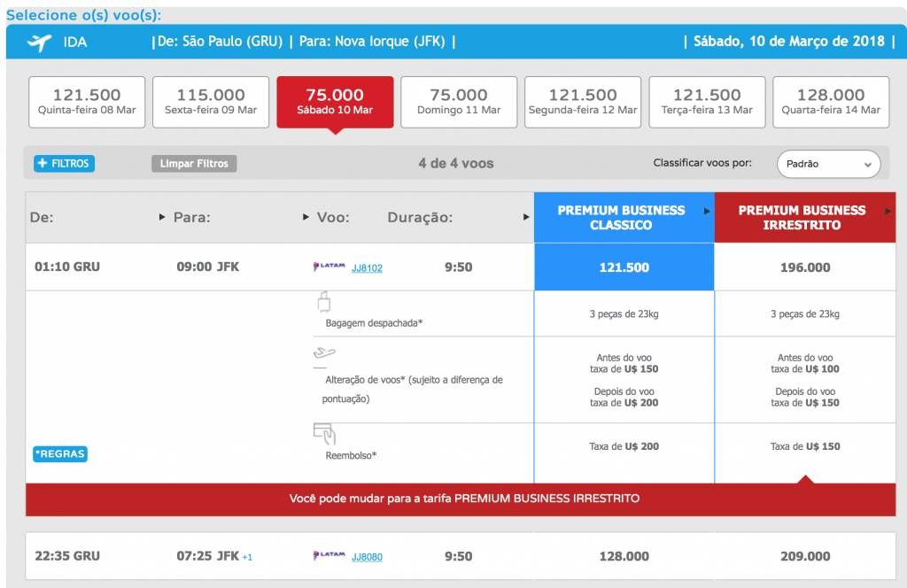Screen dimensions: 907x588
Task: Sort by the De column arrow
Action: pos(162,217)
